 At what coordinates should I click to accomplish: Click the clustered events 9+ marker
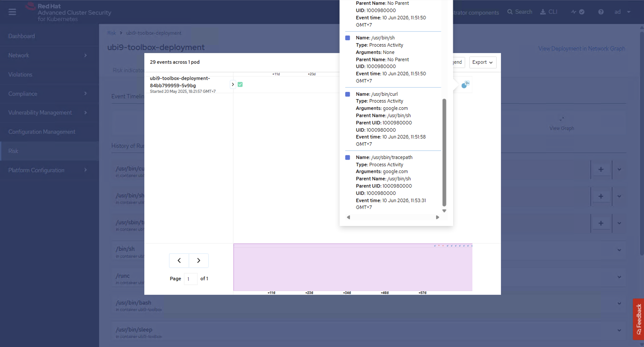(x=465, y=85)
